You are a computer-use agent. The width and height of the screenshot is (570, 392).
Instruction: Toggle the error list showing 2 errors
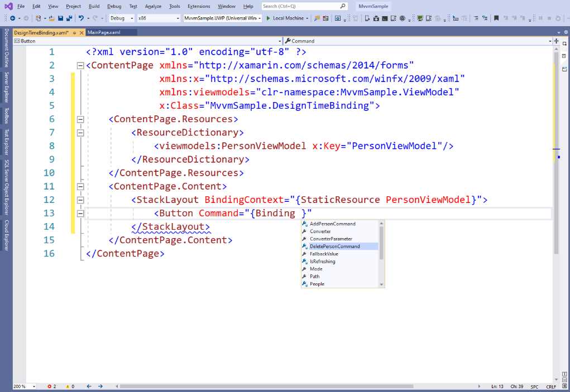[52, 386]
